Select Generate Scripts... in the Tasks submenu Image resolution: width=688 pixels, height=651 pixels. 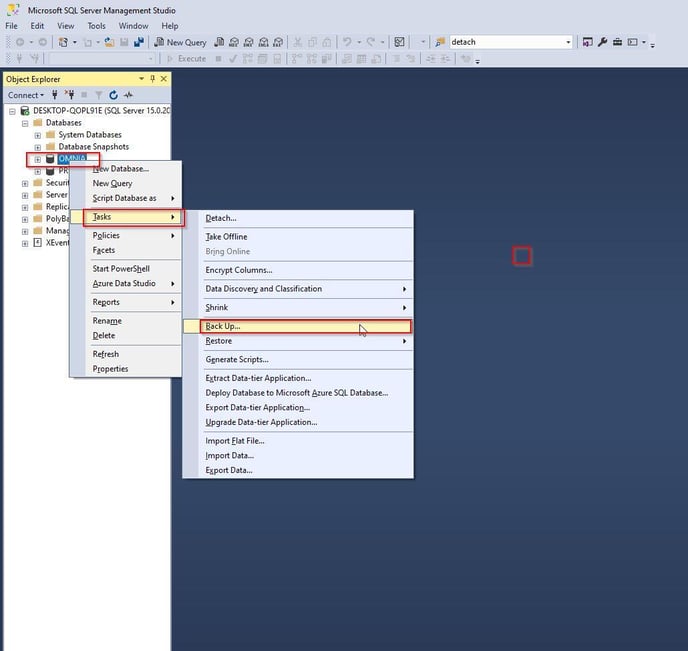[298, 360]
